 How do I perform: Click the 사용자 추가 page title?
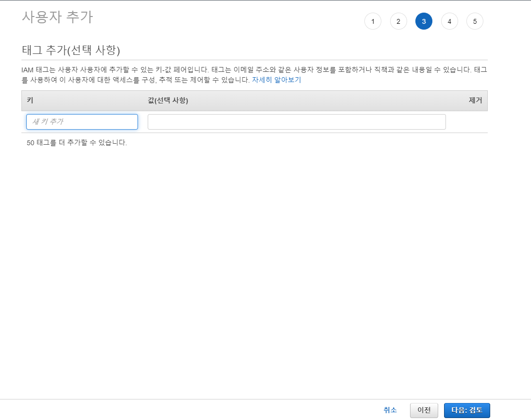(58, 17)
